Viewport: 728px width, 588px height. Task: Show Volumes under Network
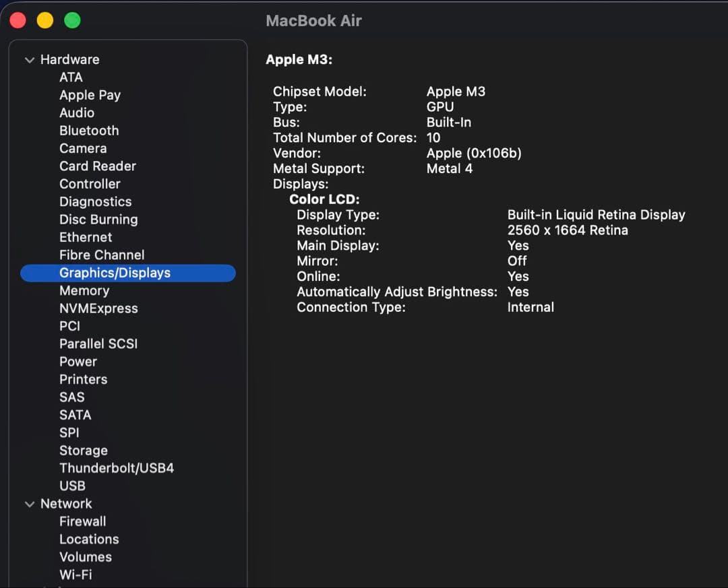pos(86,557)
